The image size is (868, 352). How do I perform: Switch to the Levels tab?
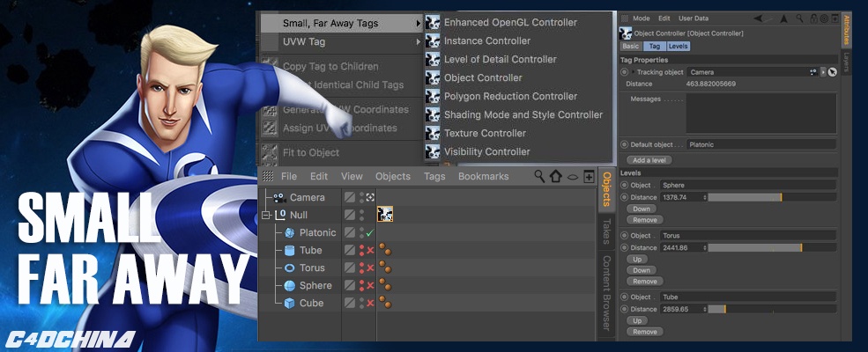(679, 47)
